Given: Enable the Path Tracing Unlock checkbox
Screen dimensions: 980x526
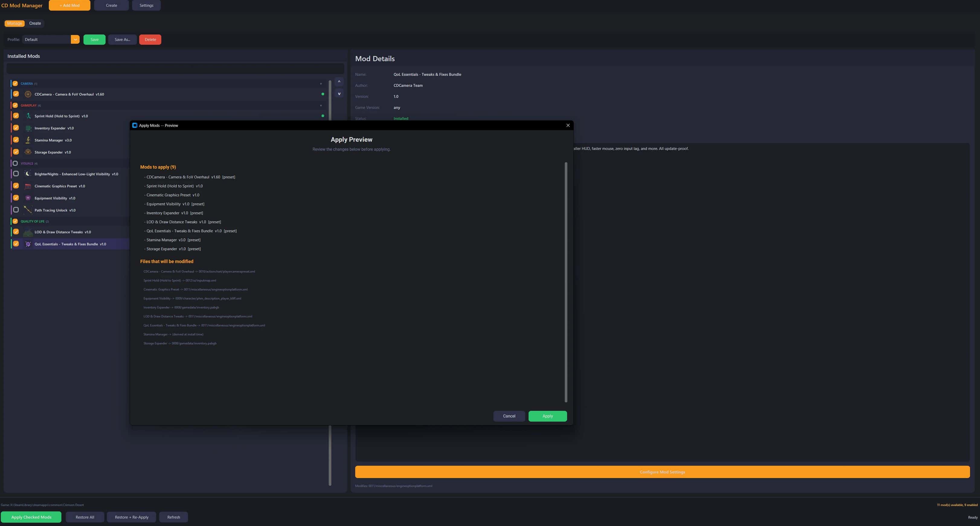Looking at the screenshot, I should 16,210.
